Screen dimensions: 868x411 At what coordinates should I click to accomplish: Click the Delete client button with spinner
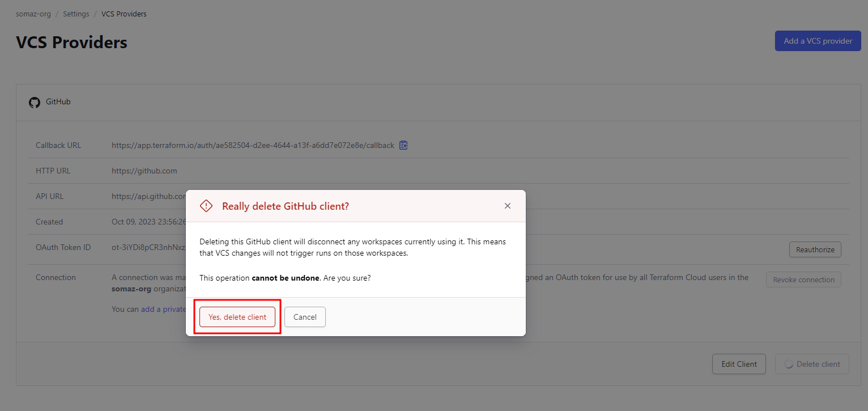tap(812, 364)
